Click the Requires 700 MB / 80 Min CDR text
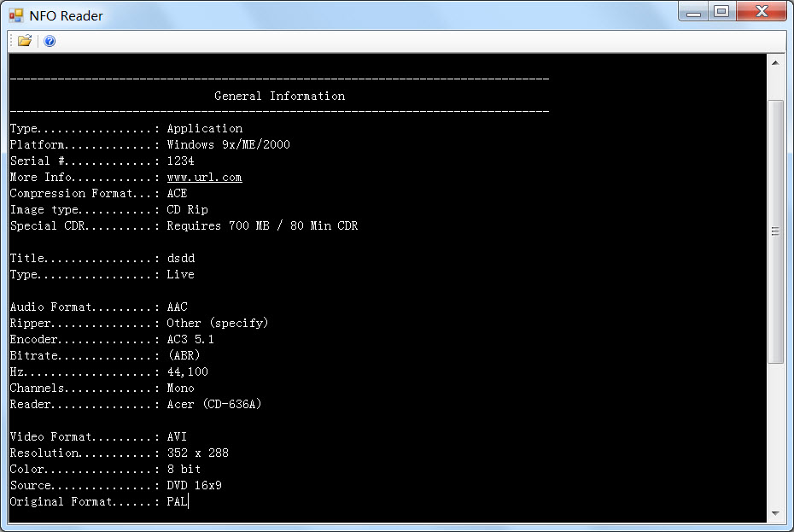 tap(262, 226)
